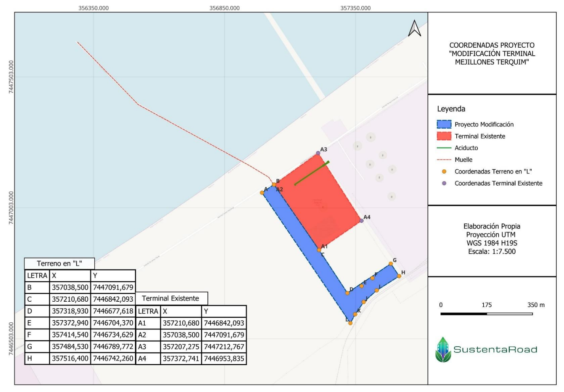Click the scale bar below the 175 label
This screenshot has width=564, height=392.
486,314
